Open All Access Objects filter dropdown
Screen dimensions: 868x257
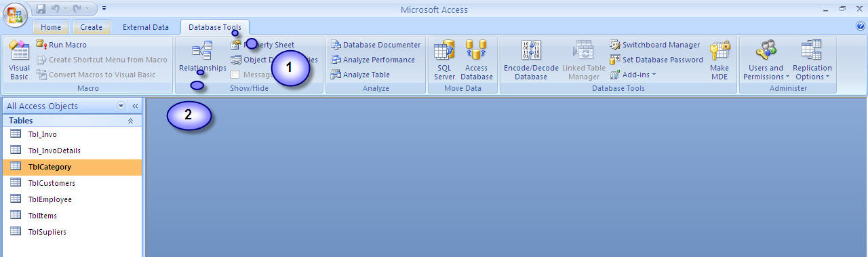click(x=121, y=106)
